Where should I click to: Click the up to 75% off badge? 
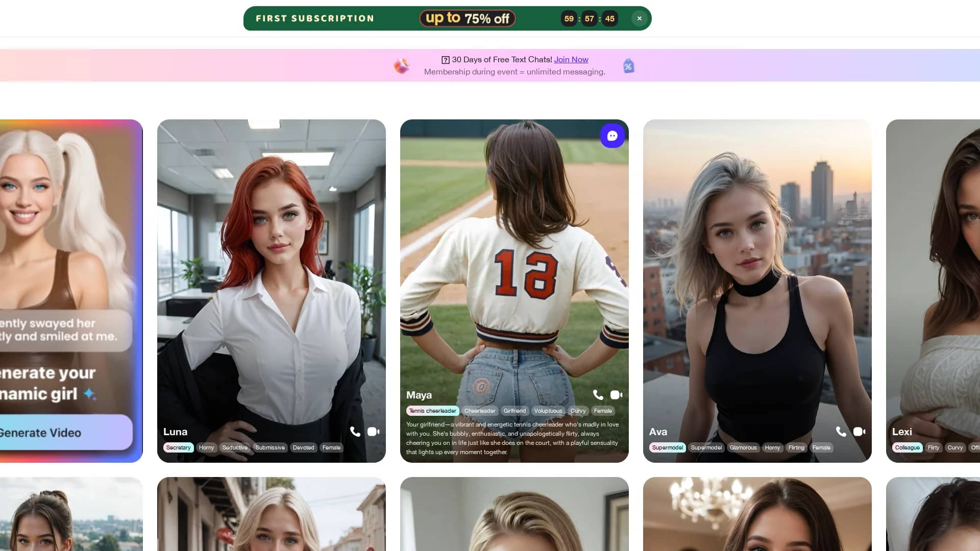pos(468,18)
